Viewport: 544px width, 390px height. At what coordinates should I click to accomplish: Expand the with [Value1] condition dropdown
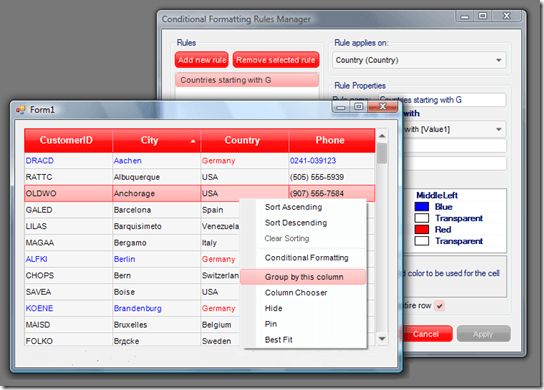499,129
